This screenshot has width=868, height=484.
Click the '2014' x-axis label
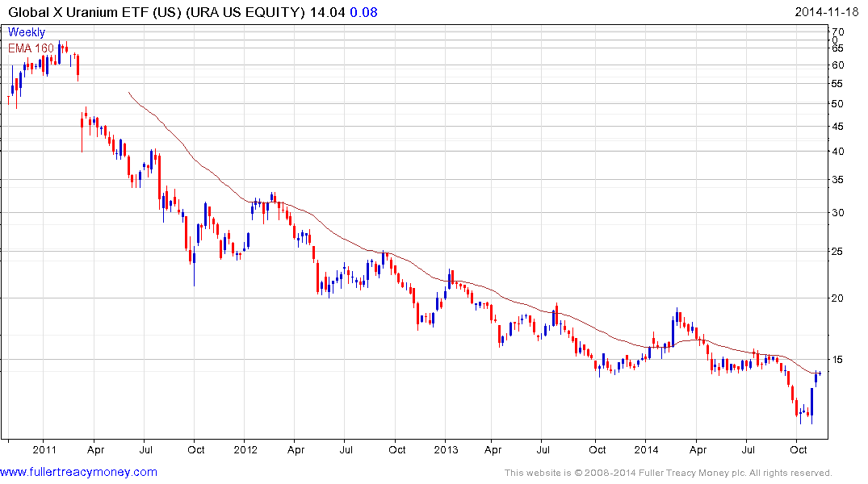tap(646, 449)
